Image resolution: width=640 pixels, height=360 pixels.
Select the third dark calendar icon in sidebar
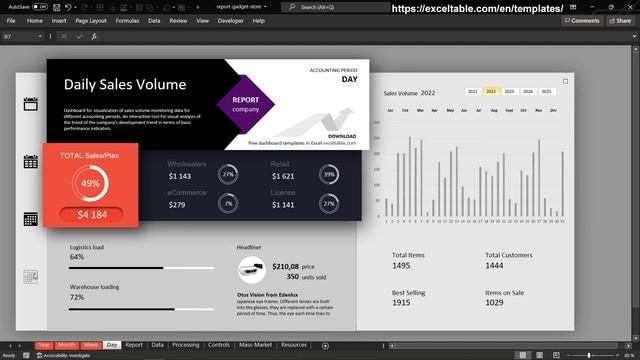[x=31, y=219]
